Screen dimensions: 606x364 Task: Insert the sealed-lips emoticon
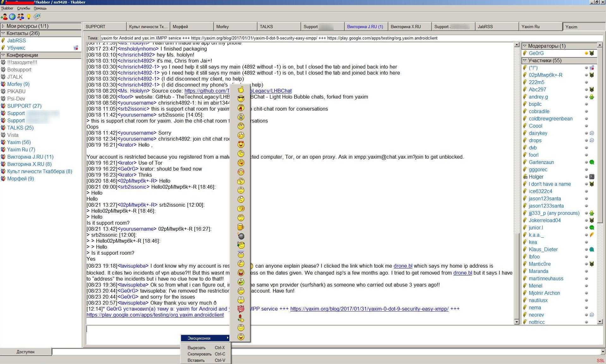[x=241, y=117]
